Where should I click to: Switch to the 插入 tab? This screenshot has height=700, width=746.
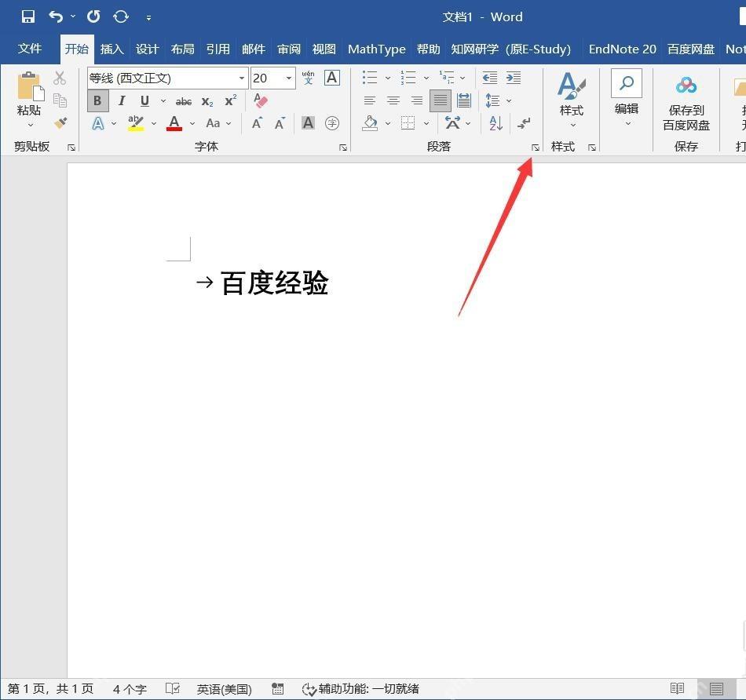click(112, 49)
